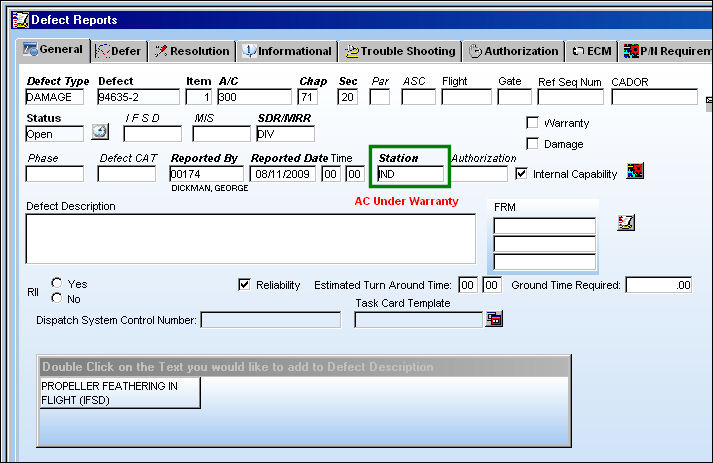Select the RII No radio button
This screenshot has height=463, width=713.
[57, 298]
